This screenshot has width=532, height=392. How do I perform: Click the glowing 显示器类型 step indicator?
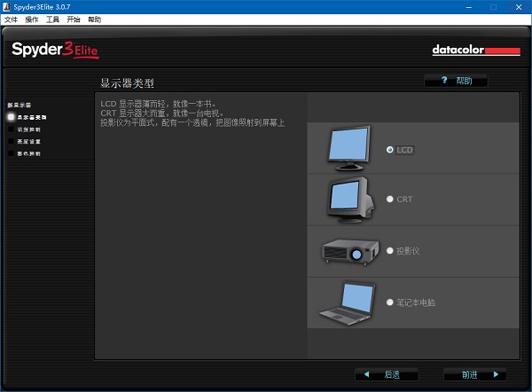(11, 117)
